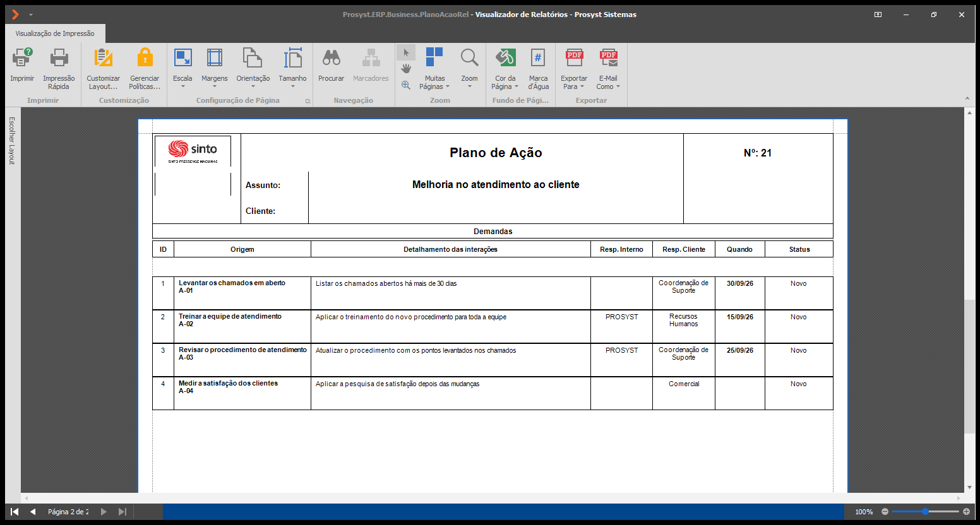Click the vertical scrollbar thumb
Image resolution: width=980 pixels, height=525 pixels.
pos(969,366)
